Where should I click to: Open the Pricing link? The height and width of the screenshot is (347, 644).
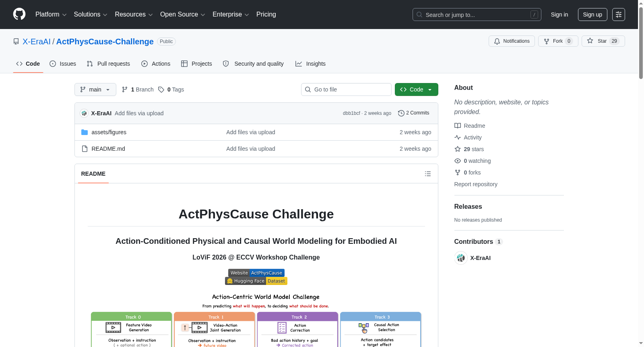pyautogui.click(x=266, y=15)
